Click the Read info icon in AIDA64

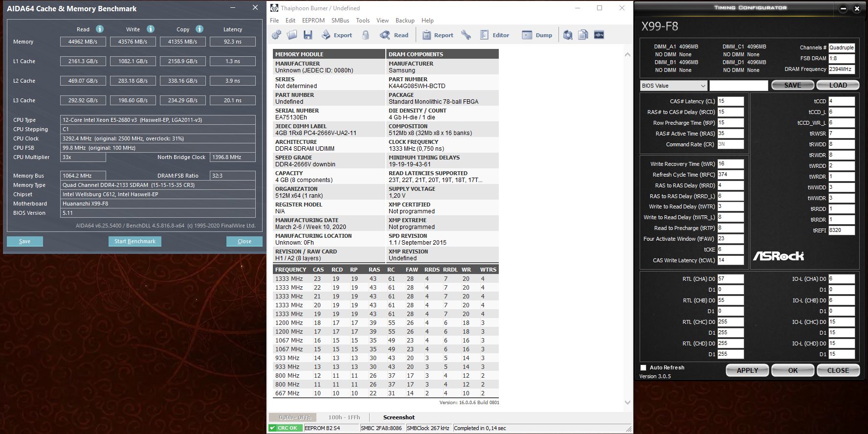point(100,29)
